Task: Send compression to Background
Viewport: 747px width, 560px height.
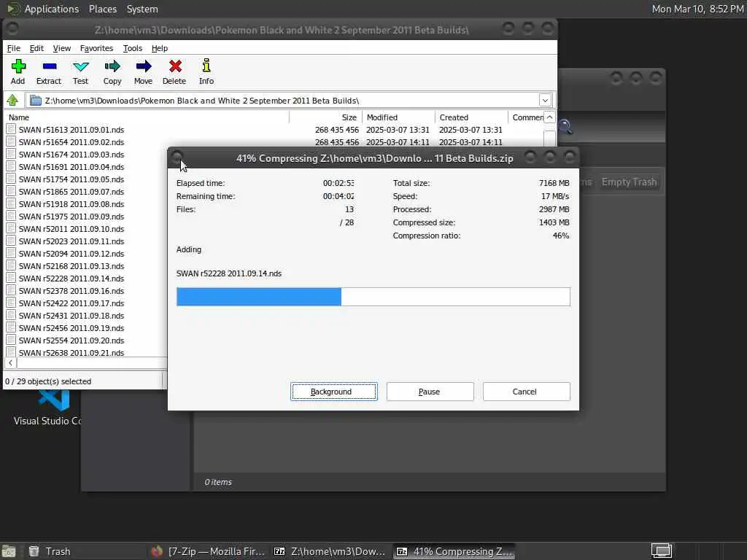Action: coord(334,392)
